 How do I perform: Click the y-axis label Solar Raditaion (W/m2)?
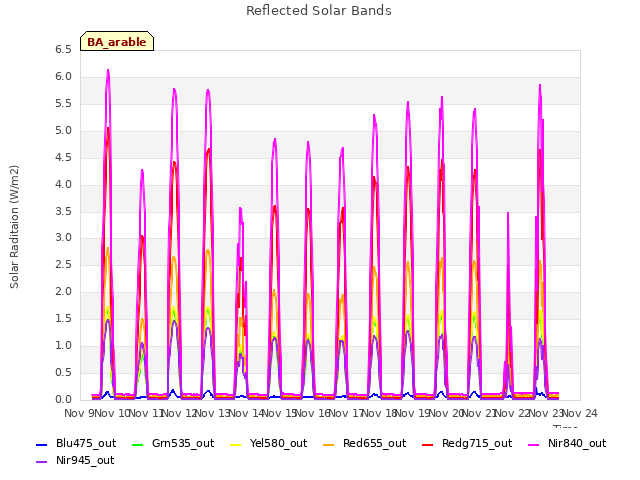14,227
